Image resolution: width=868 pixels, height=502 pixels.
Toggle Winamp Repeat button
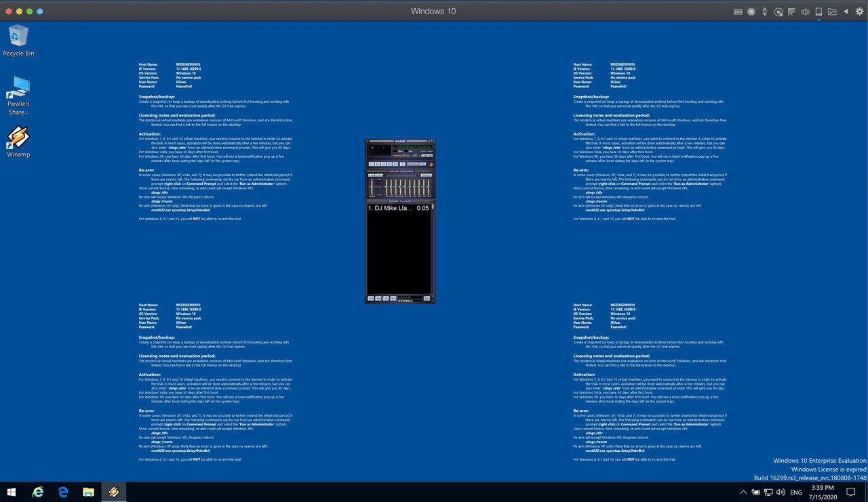coord(422,164)
